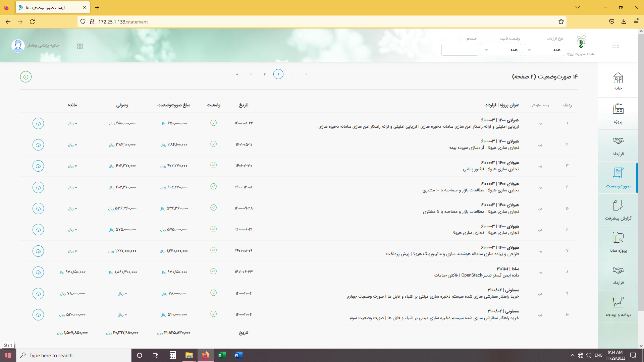Open Excel from the Windows taskbar
Screen dimensions: 644x362
coord(222,355)
